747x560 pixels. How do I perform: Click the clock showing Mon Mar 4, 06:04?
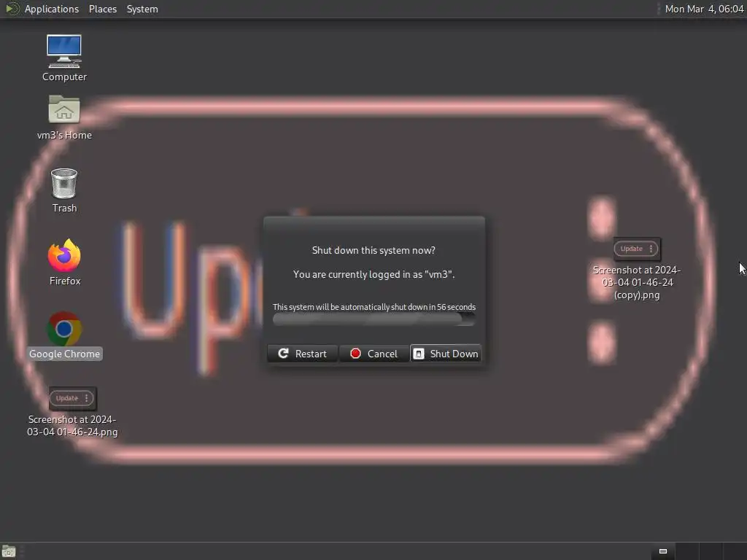704,9
